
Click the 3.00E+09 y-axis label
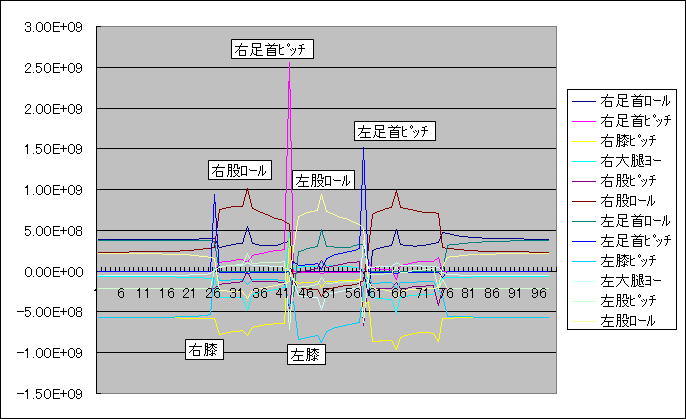(53, 27)
